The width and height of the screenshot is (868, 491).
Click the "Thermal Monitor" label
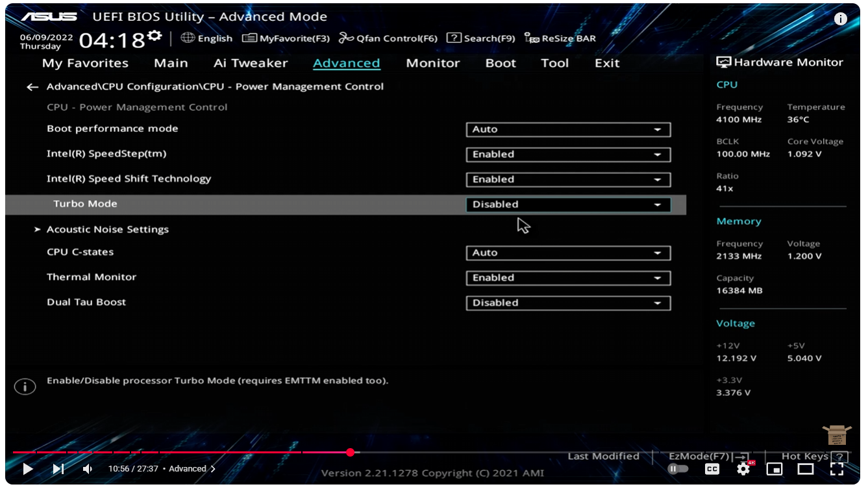(x=92, y=277)
